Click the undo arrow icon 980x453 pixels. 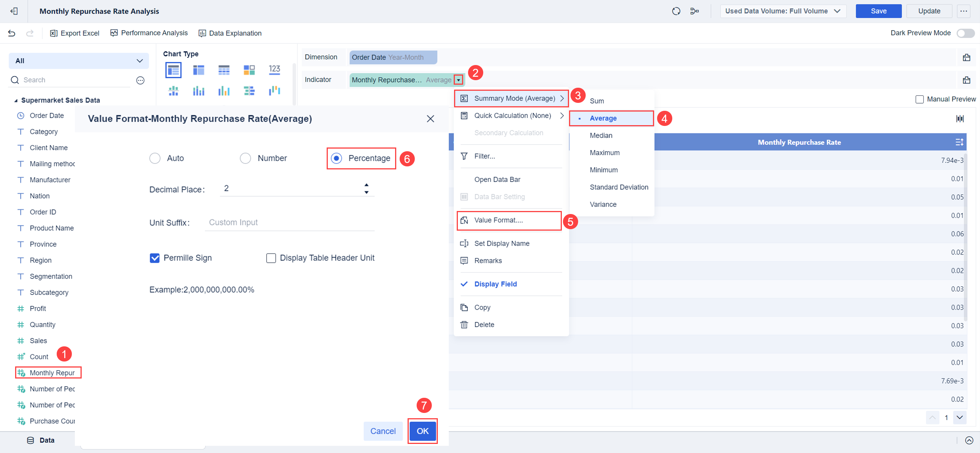pyautogui.click(x=12, y=33)
